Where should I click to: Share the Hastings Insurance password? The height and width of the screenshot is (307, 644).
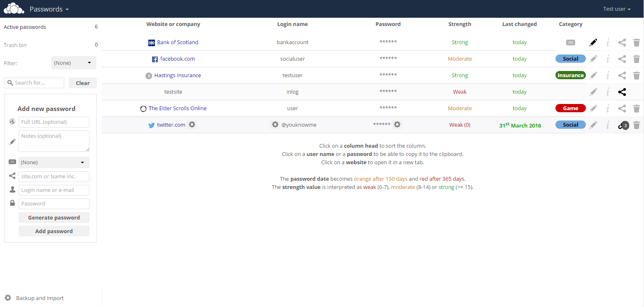[622, 75]
